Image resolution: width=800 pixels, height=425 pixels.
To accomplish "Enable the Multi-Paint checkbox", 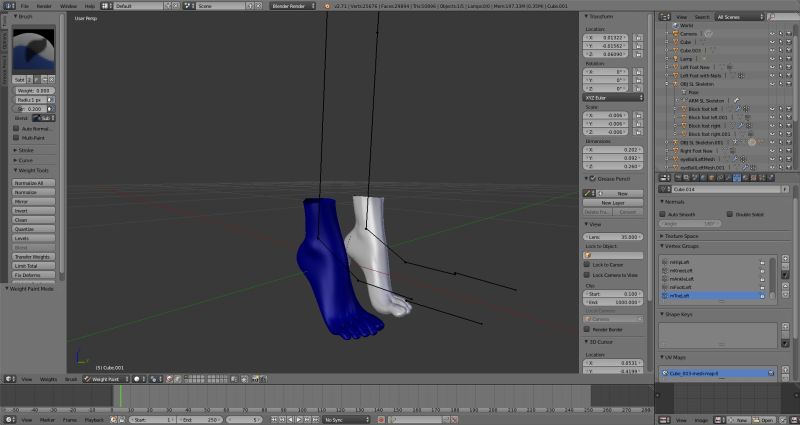I will click(16, 138).
